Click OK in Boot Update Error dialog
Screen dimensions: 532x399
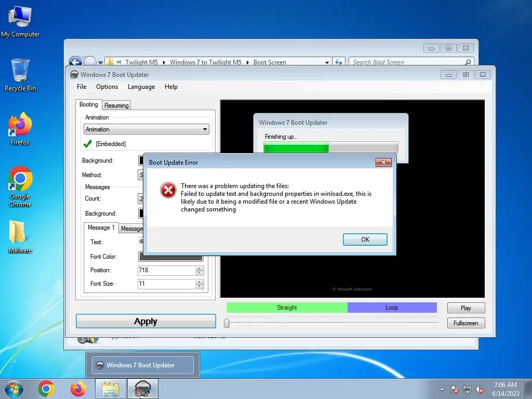click(365, 239)
